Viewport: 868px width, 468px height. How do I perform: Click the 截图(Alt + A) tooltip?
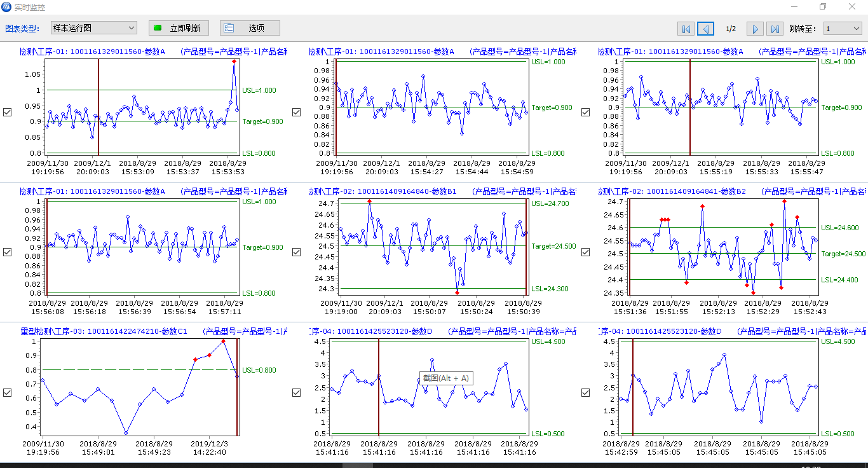coord(446,378)
